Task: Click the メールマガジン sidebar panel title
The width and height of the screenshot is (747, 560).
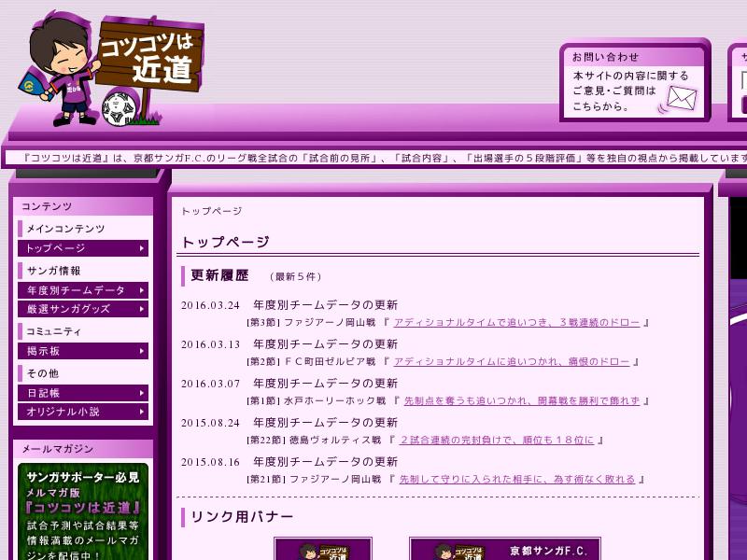Action: (x=58, y=449)
